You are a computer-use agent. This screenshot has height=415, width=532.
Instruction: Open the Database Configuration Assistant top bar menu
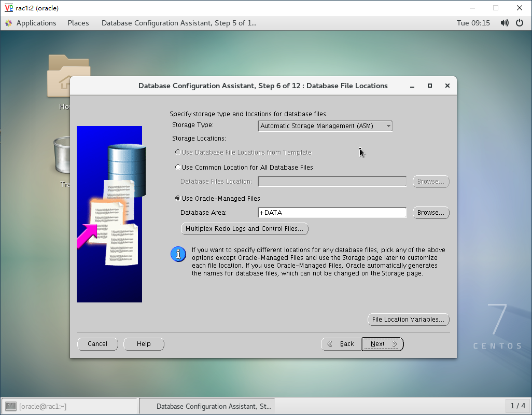tap(179, 23)
